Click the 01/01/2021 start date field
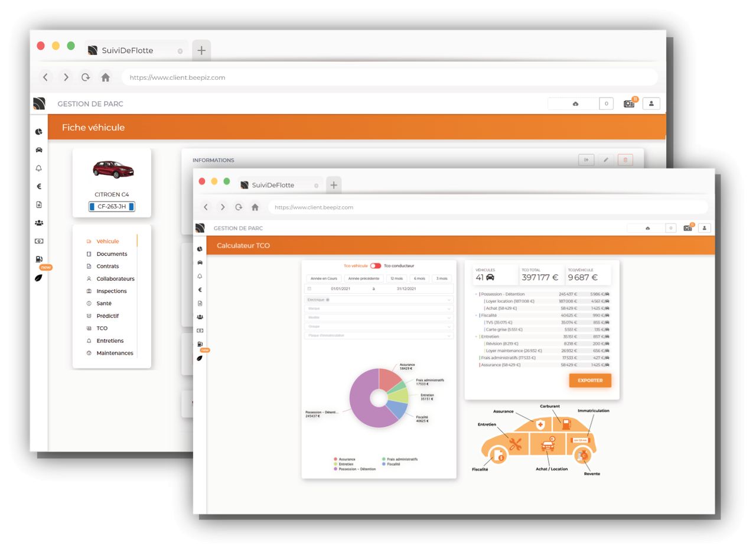The height and width of the screenshot is (555, 756). point(341,288)
